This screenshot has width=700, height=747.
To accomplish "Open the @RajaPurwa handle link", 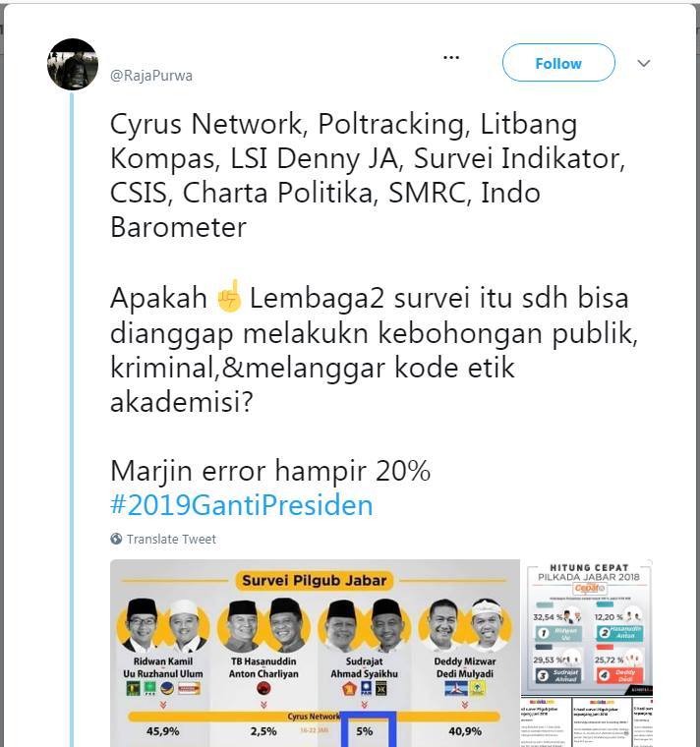I will click(x=151, y=76).
